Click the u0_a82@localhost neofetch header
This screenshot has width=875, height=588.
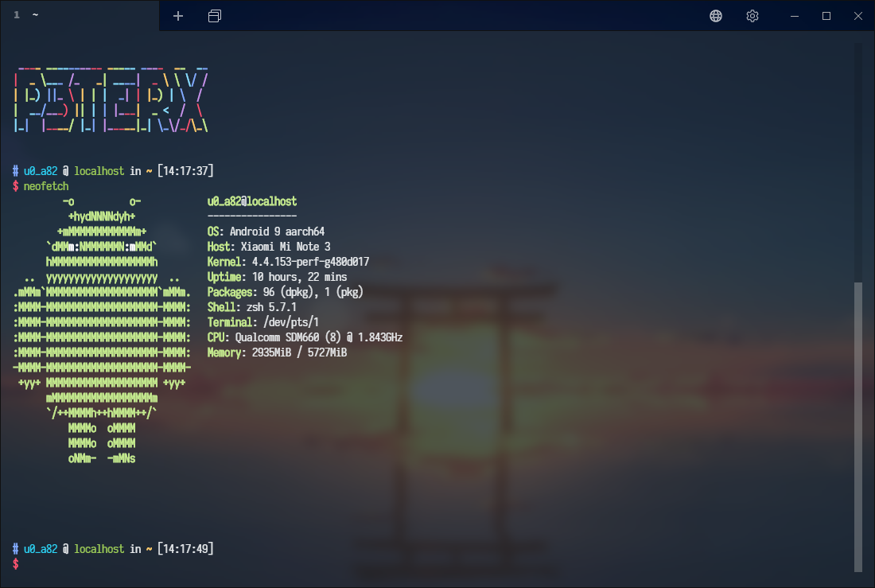[x=251, y=202]
